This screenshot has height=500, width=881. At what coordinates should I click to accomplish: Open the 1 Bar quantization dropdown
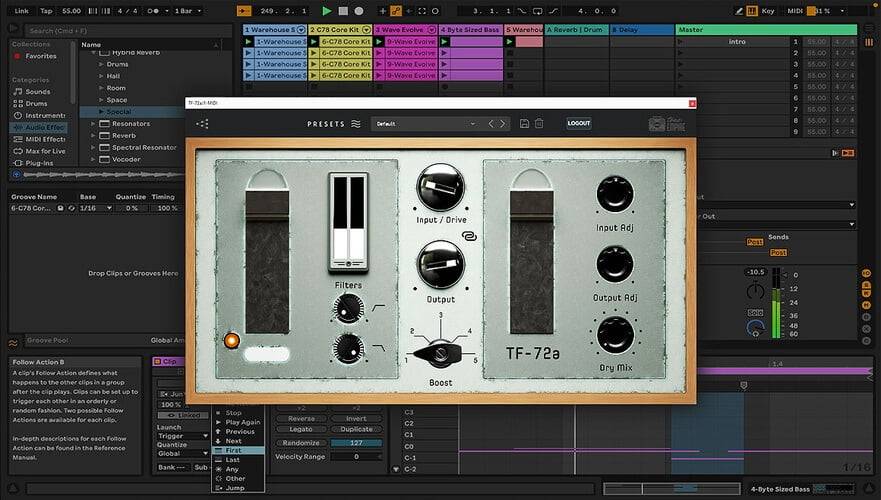pyautogui.click(x=188, y=11)
